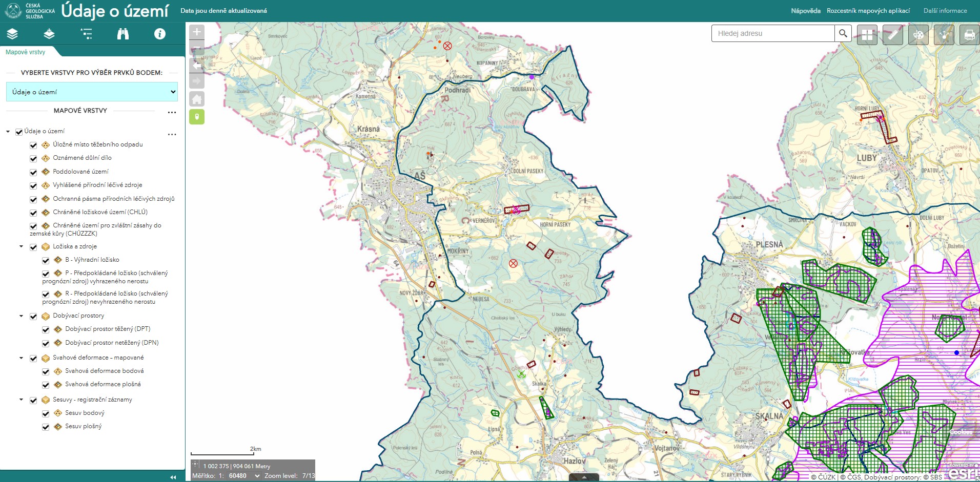The height and width of the screenshot is (482, 980).
Task: Select the Mapové vrstvy tab
Action: (26, 52)
